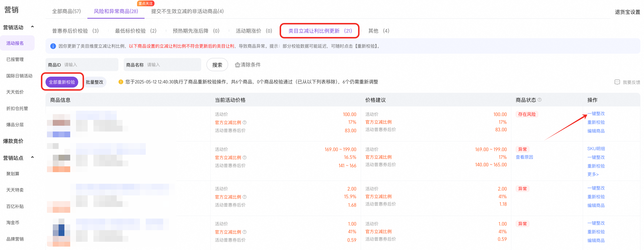Open 百亿补贴 in sidebar
The height and width of the screenshot is (250, 644).
[15, 206]
